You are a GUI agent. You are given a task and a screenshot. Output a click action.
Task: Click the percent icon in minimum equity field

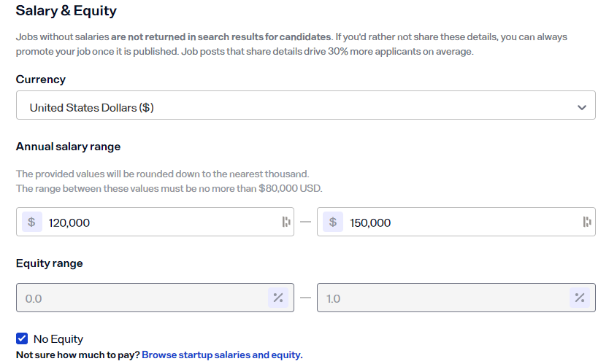tap(278, 298)
